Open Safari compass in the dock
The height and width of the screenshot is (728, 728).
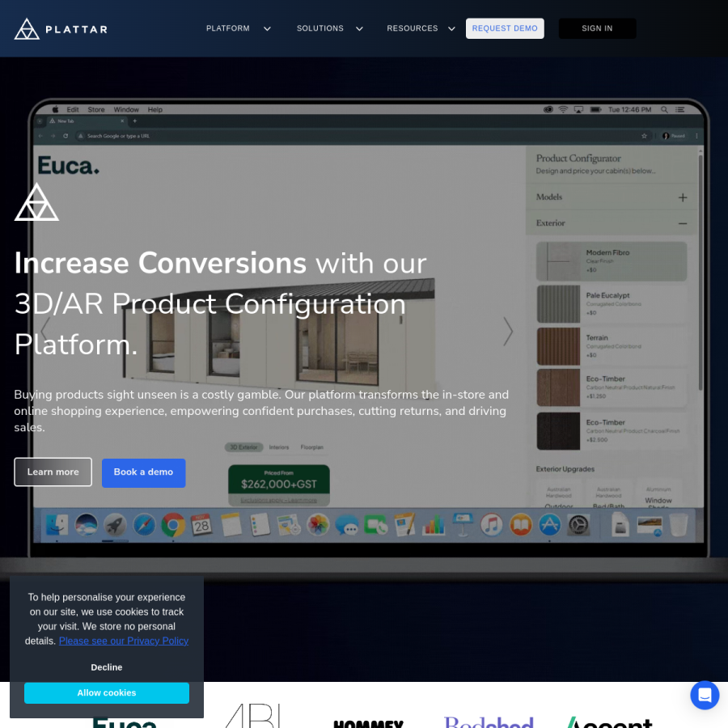[144, 525]
